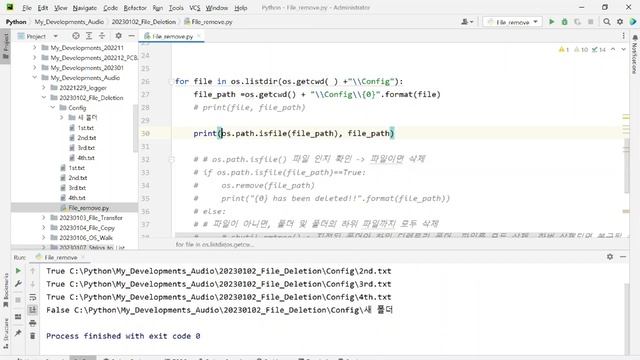This screenshot has height=360, width=640.
Task: Open the File menu
Action: 27,8
